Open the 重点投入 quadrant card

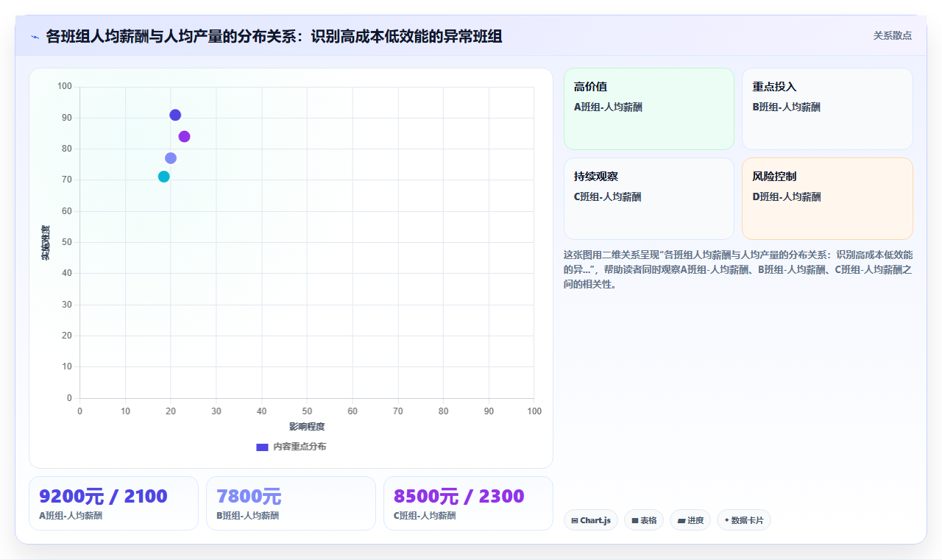[x=827, y=109]
